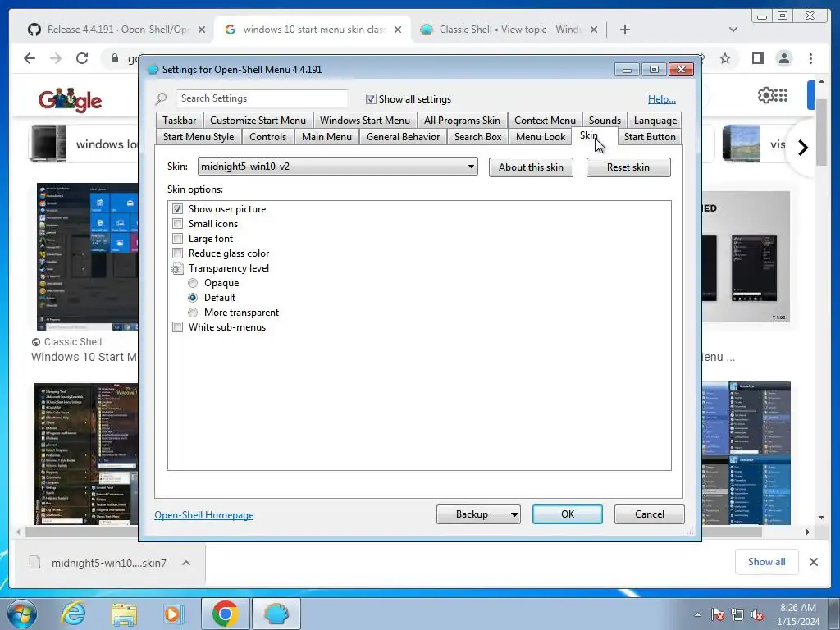The image size is (840, 630).
Task: Click the Search Settings input field
Action: pyautogui.click(x=262, y=98)
